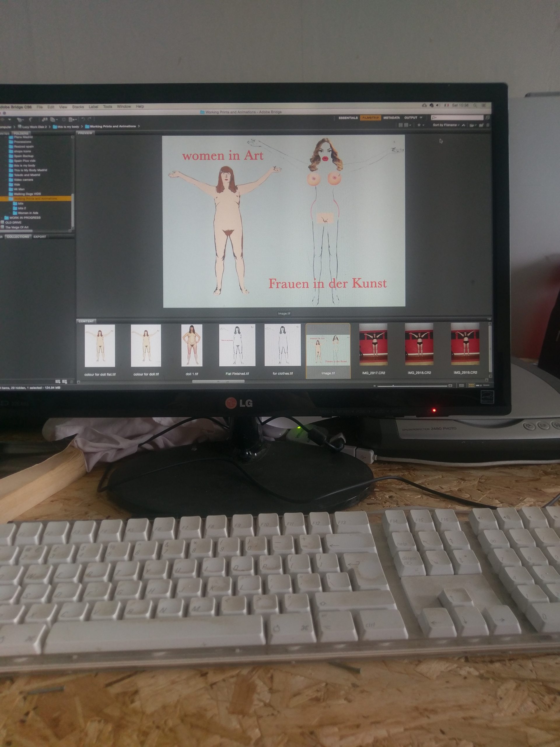Lock thumbnail grid in status bar
The height and width of the screenshot is (747, 560).
point(461,385)
